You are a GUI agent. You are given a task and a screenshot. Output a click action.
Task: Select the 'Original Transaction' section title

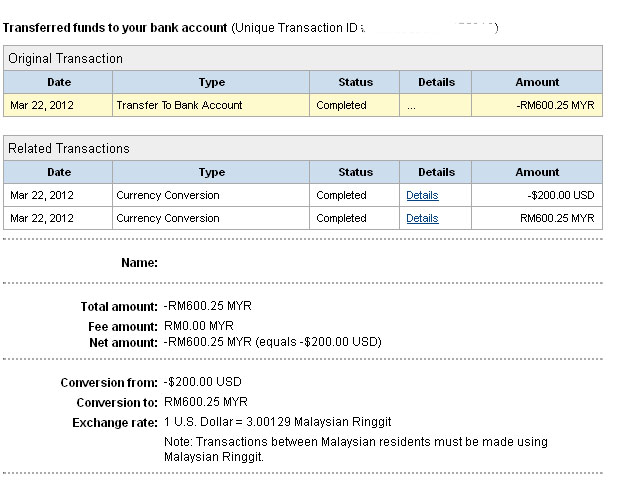(65, 58)
